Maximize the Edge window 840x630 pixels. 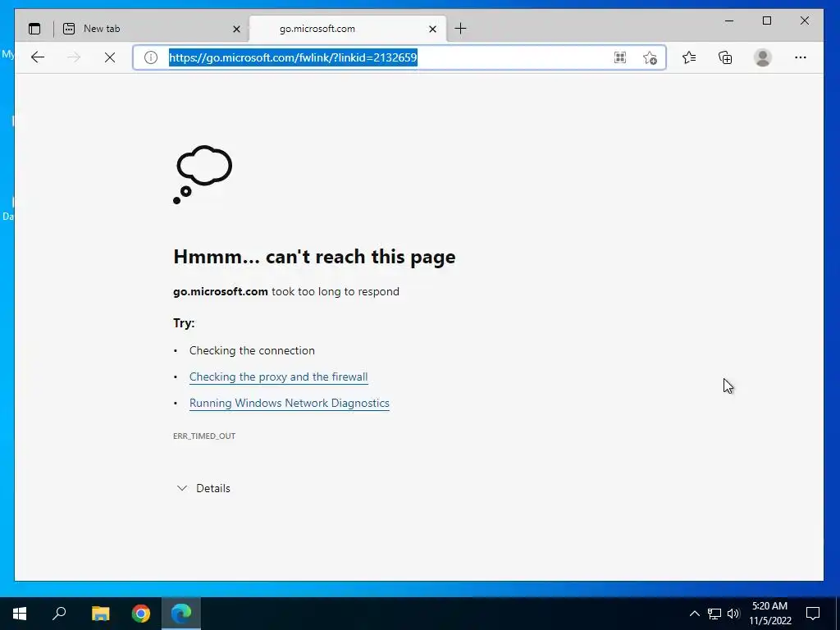click(x=767, y=21)
